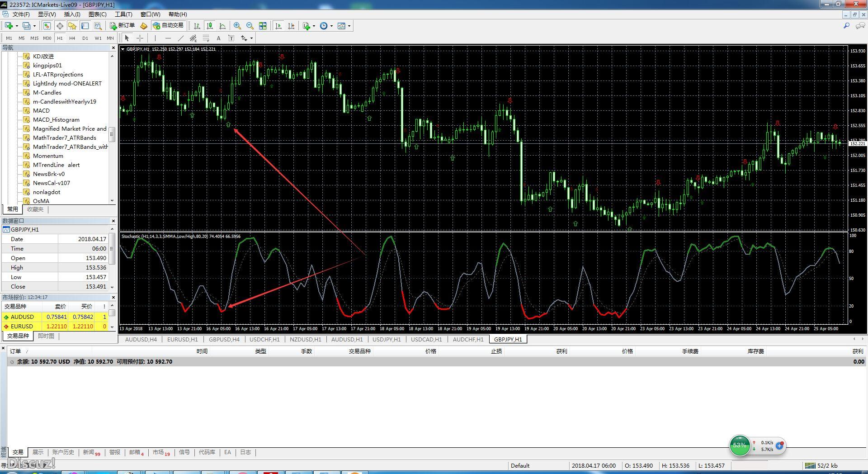Open the 图表(C) menu
The width and height of the screenshot is (868, 474).
[x=98, y=14]
